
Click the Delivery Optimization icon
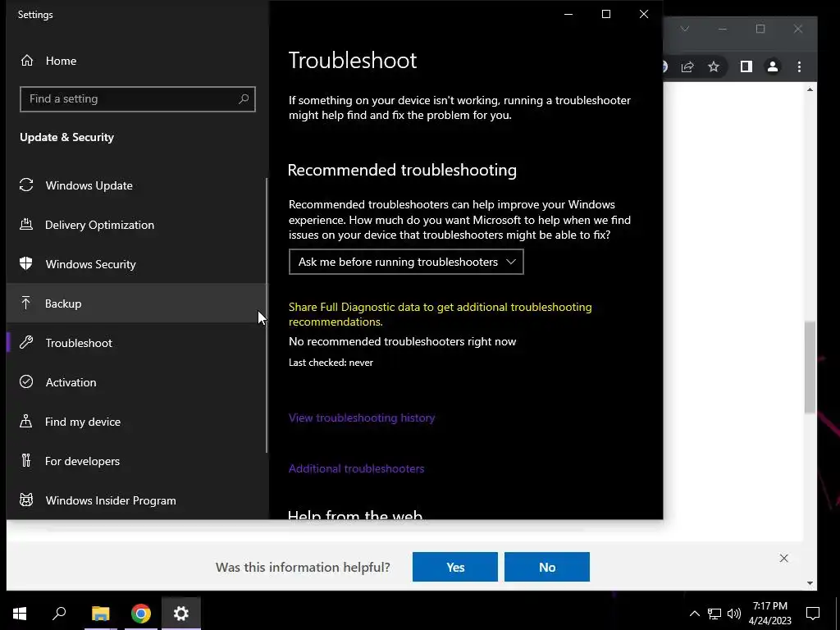[x=26, y=225]
